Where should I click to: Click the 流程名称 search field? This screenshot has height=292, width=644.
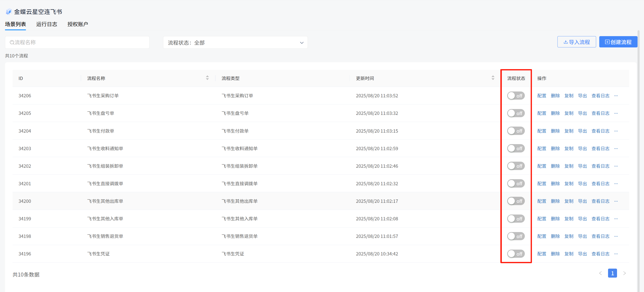77,42
